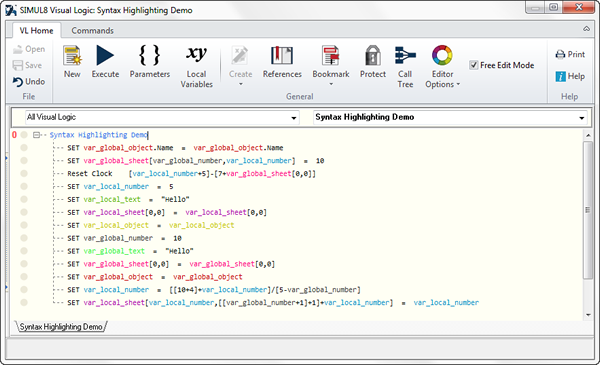This screenshot has height=365, width=600.
Task: Switch to the Commands tab
Action: click(x=93, y=31)
